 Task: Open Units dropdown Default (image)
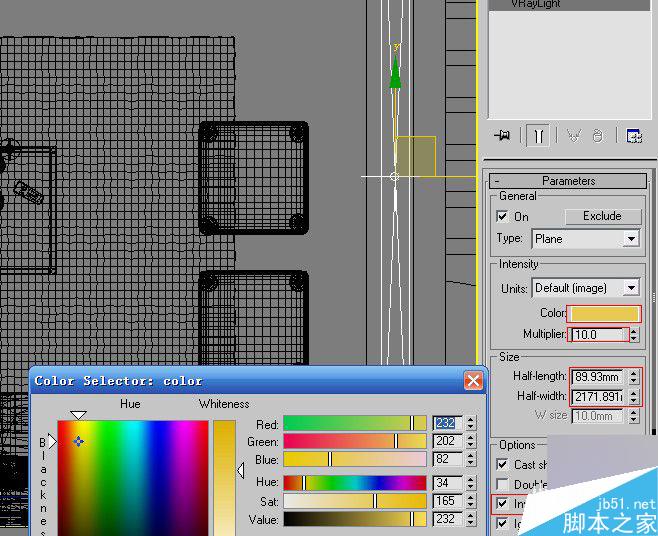pyautogui.click(x=586, y=288)
